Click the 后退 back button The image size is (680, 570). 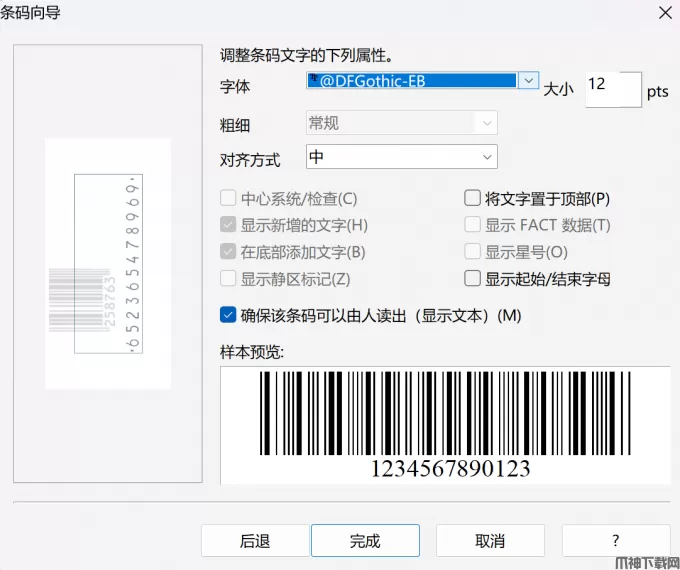[x=255, y=541]
